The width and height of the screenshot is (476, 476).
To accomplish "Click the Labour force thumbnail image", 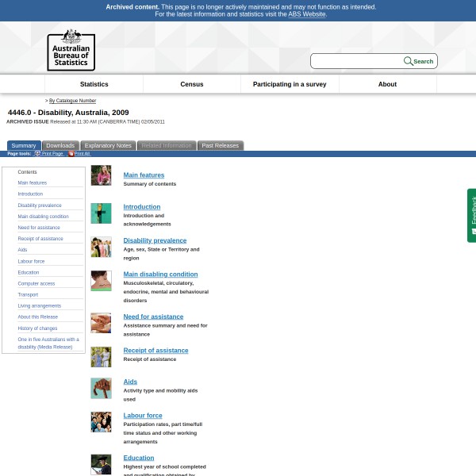I will point(101,422).
